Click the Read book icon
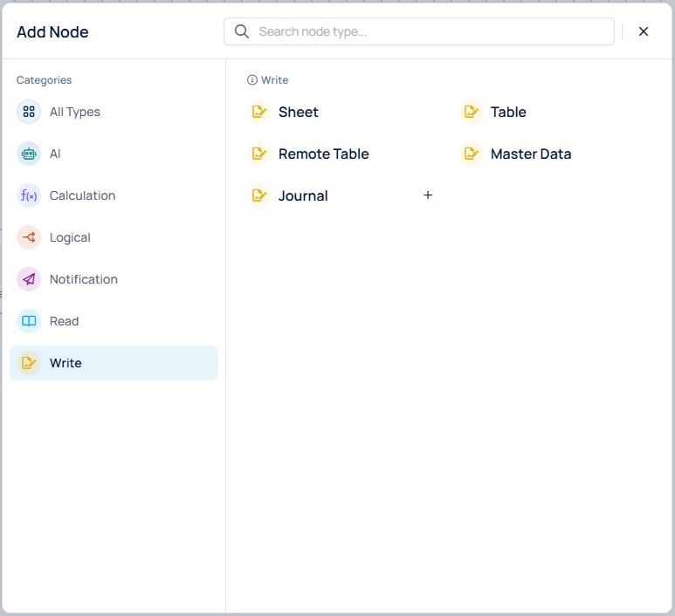 click(29, 321)
